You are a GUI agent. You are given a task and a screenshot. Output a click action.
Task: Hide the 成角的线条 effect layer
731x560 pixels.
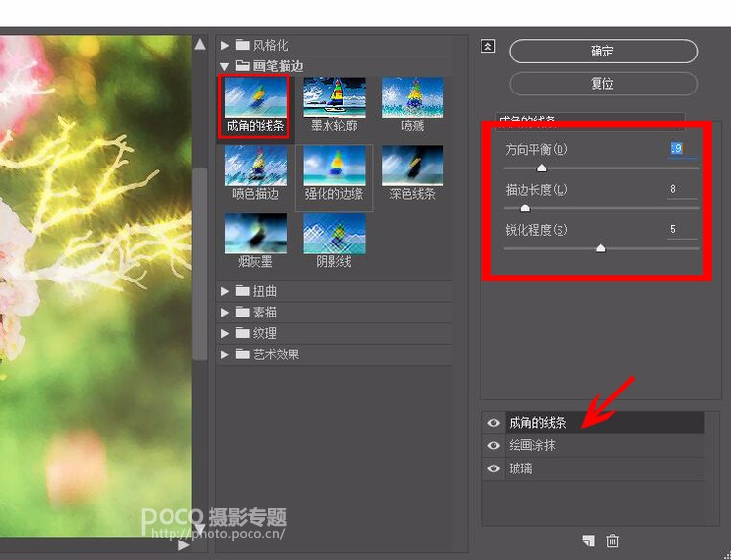[x=493, y=423]
